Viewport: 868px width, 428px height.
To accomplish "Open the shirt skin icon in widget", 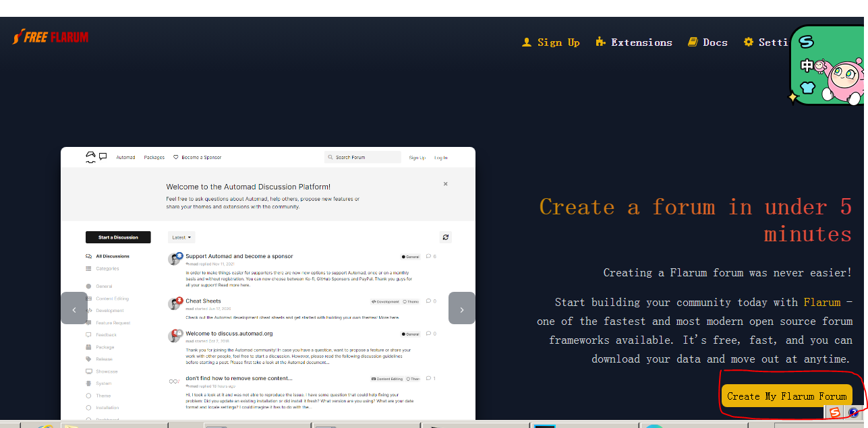I will [807, 87].
